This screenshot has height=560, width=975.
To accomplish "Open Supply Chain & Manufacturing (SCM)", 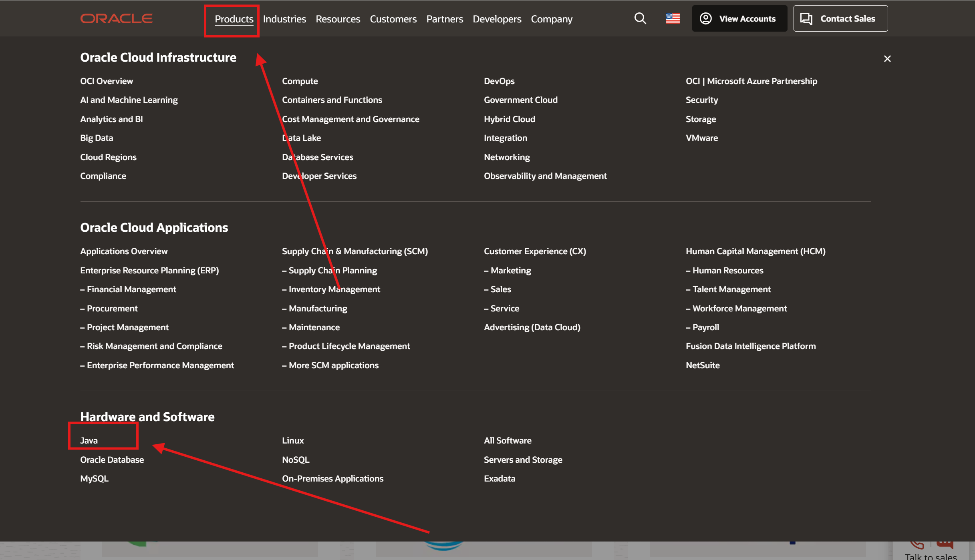I will pyautogui.click(x=355, y=251).
